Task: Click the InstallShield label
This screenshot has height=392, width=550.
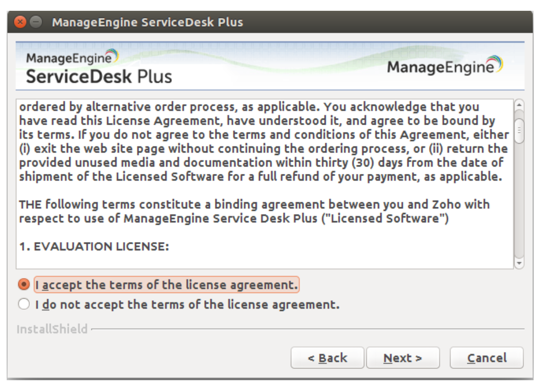Action: [x=52, y=329]
